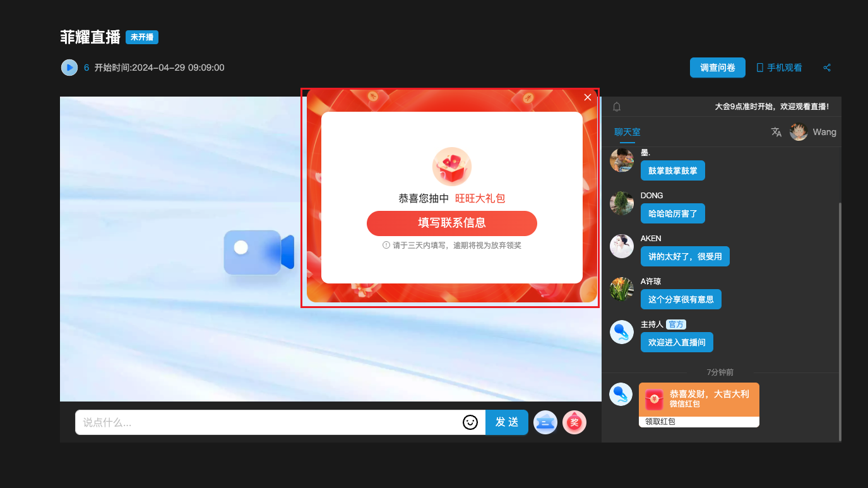
Task: Click 领取红包 to claim red packet
Action: 660,421
